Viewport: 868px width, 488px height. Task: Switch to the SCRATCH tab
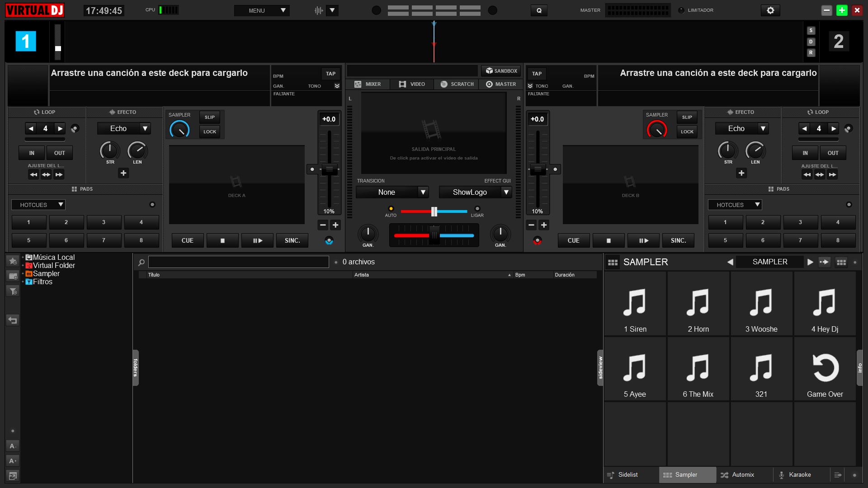coord(457,84)
